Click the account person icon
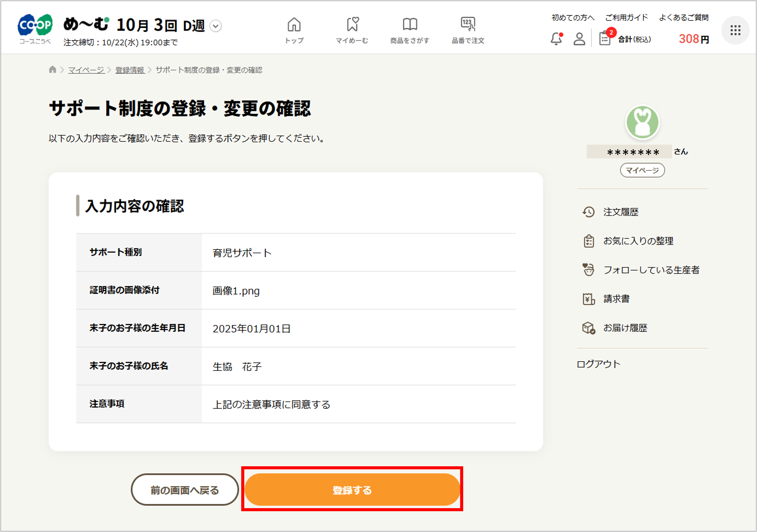757x532 pixels. [x=579, y=39]
